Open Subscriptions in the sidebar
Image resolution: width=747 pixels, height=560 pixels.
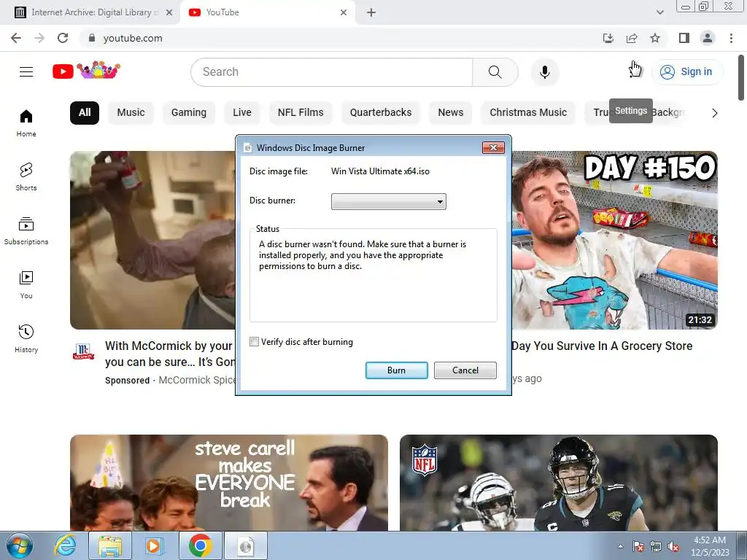click(x=26, y=231)
